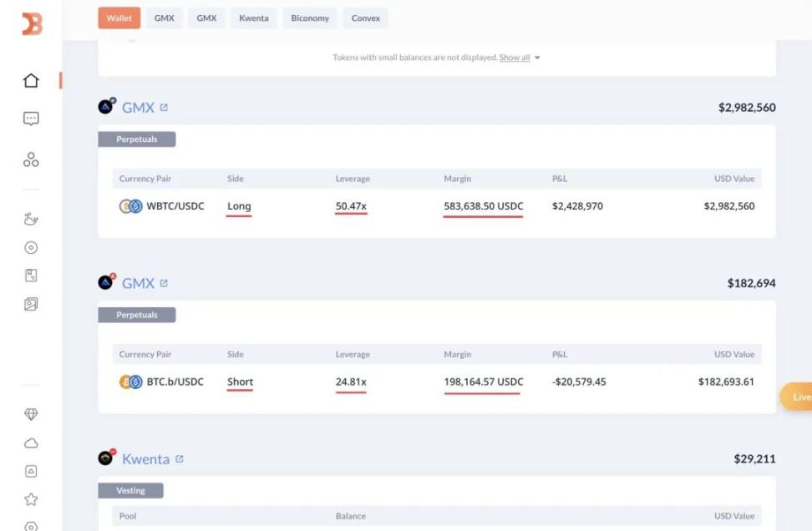Viewport: 812px width, 531px height.
Task: Select the Biconomy tab
Action: [310, 18]
